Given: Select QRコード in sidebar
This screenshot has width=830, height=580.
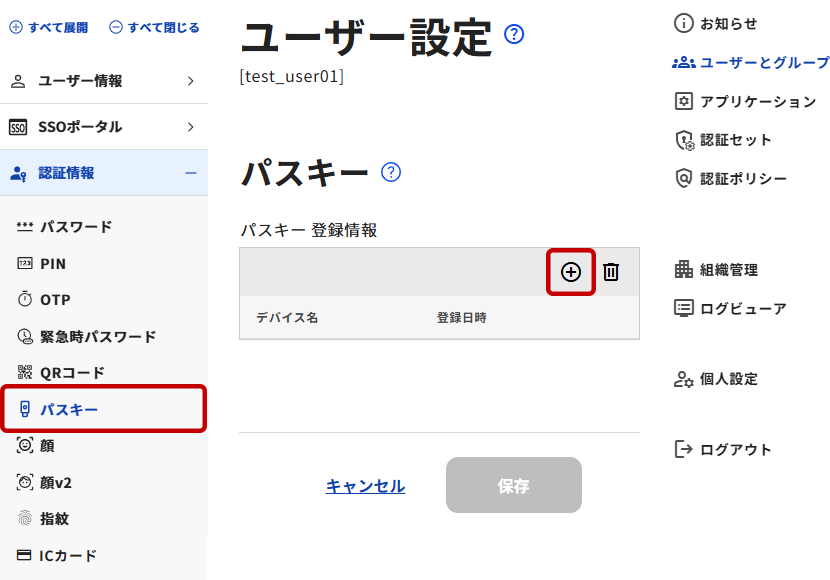Looking at the screenshot, I should (61, 373).
